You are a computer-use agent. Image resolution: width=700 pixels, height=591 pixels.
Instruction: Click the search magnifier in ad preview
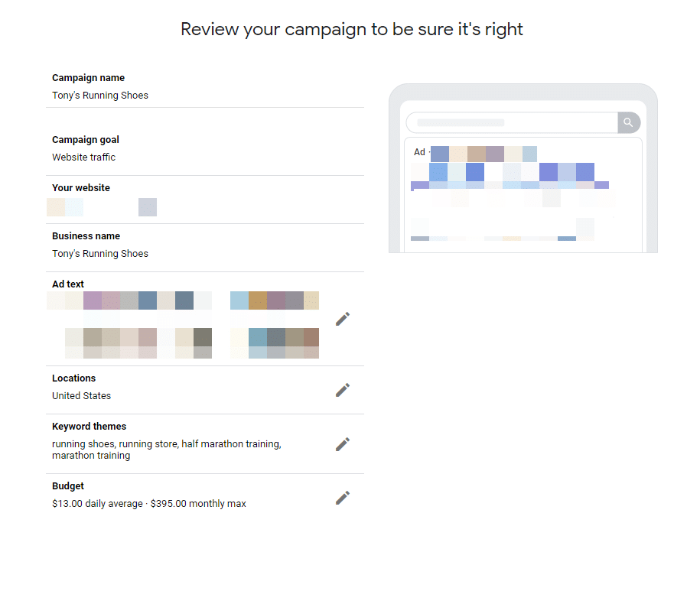(628, 122)
